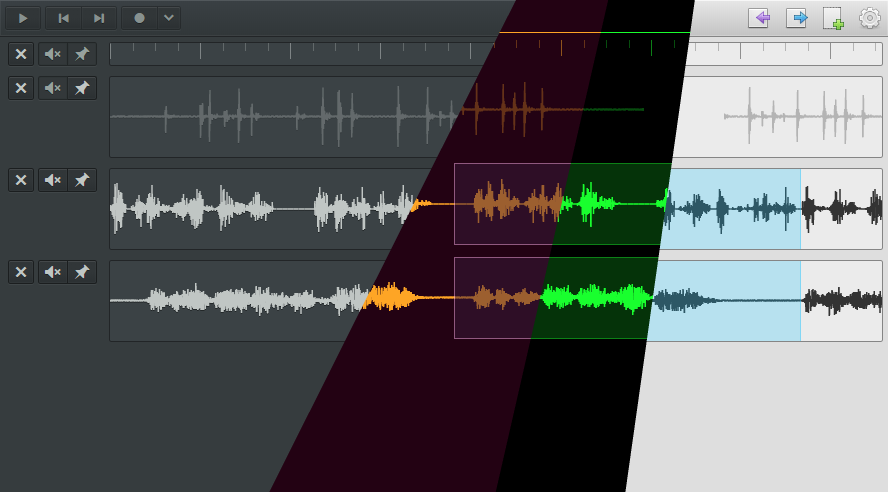Open the record options dropdown arrow
Image resolution: width=888 pixels, height=492 pixels.
[169, 18]
